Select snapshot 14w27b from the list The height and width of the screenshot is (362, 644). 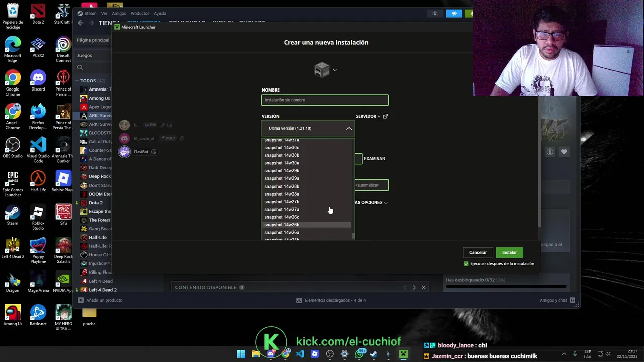pyautogui.click(x=306, y=202)
